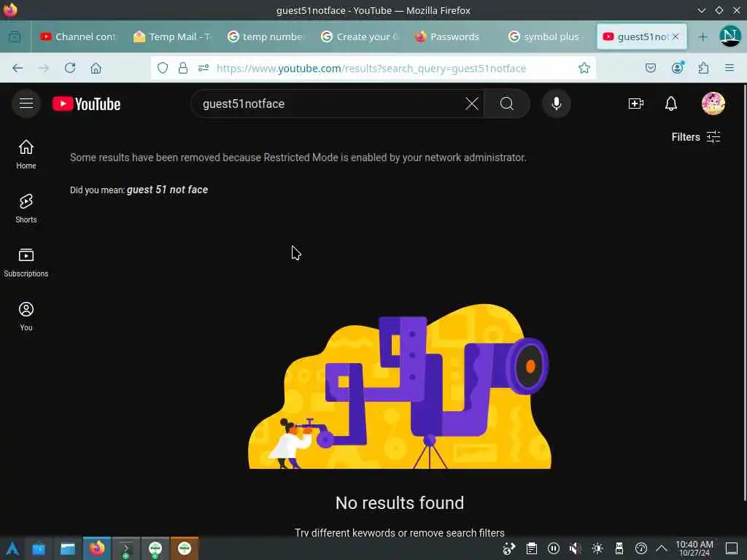This screenshot has height=560, width=747.
Task: Reload the current page
Action: [70, 68]
